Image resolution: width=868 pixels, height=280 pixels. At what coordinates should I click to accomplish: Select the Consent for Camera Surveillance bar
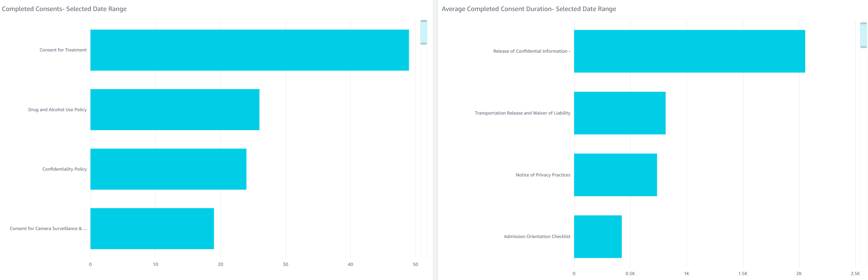pos(152,229)
